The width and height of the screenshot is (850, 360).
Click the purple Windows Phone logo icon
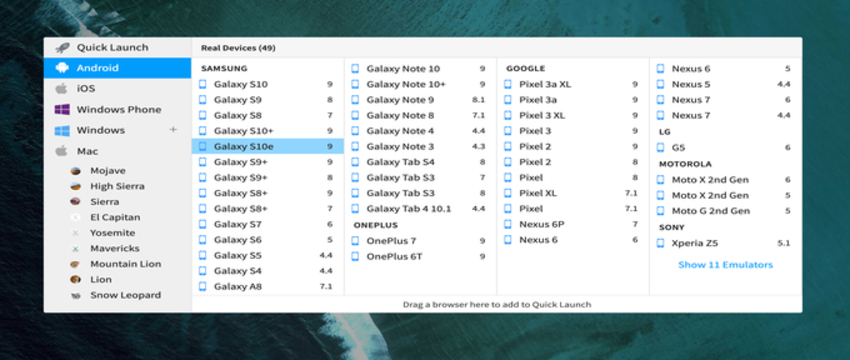click(x=62, y=110)
